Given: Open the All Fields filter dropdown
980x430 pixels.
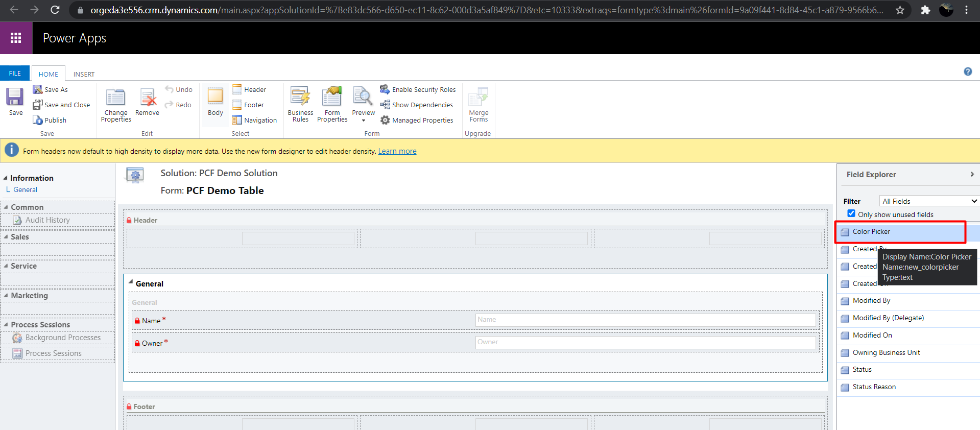Looking at the screenshot, I should pos(928,201).
